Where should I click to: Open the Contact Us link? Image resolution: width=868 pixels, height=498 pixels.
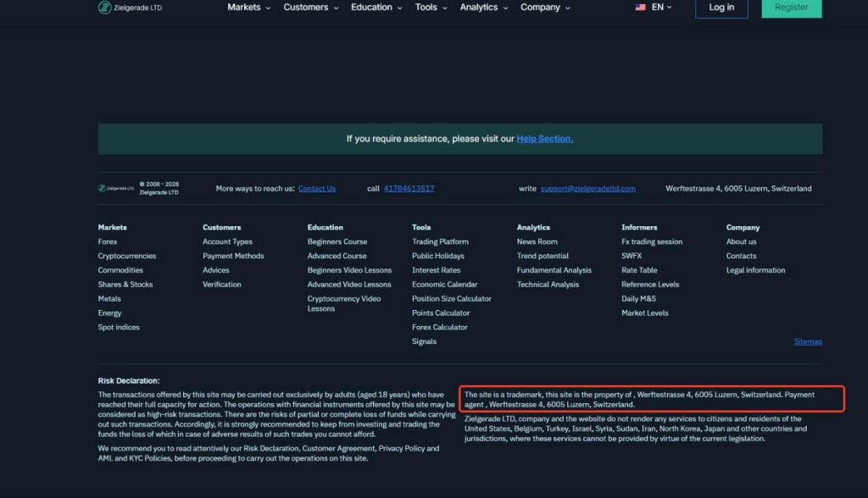click(x=317, y=189)
